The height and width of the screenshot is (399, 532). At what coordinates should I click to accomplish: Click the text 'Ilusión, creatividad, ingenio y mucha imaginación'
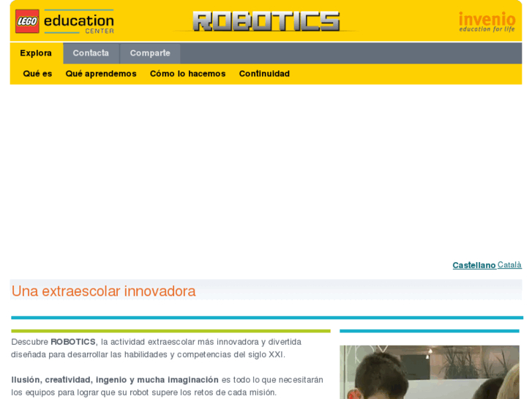pyautogui.click(x=115, y=380)
